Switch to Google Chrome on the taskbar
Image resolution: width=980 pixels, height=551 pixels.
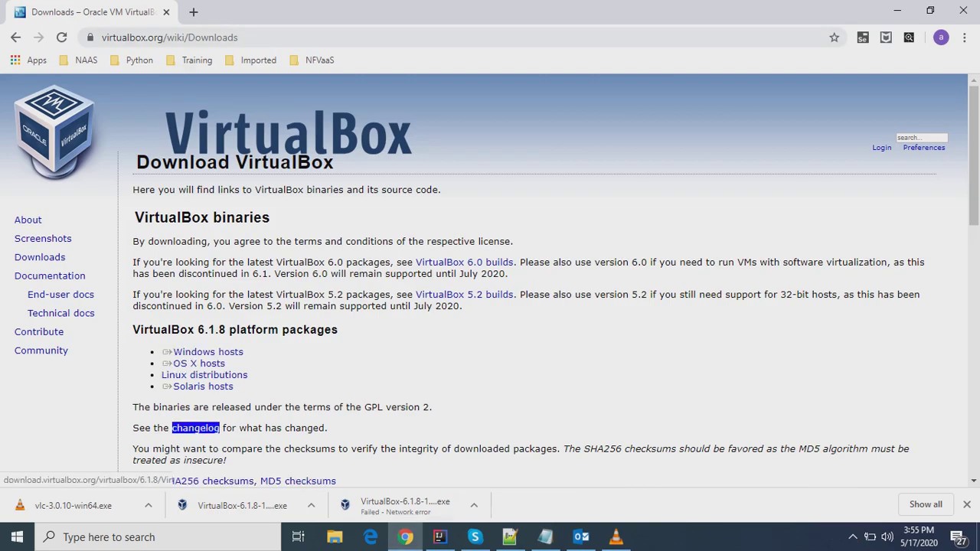(406, 536)
